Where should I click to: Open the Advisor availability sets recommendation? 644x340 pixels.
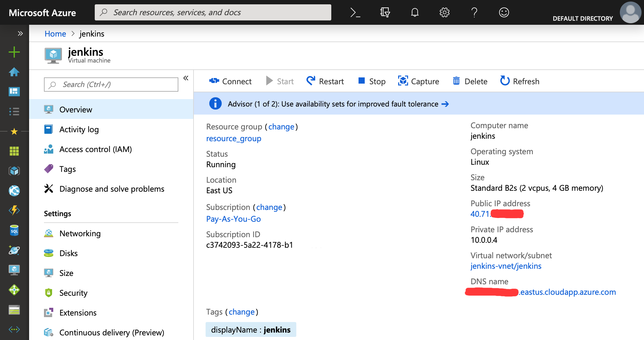click(x=338, y=104)
